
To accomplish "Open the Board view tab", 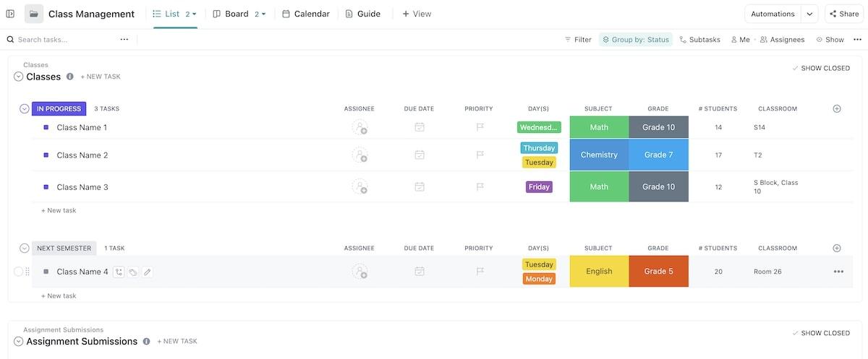I will click(230, 14).
